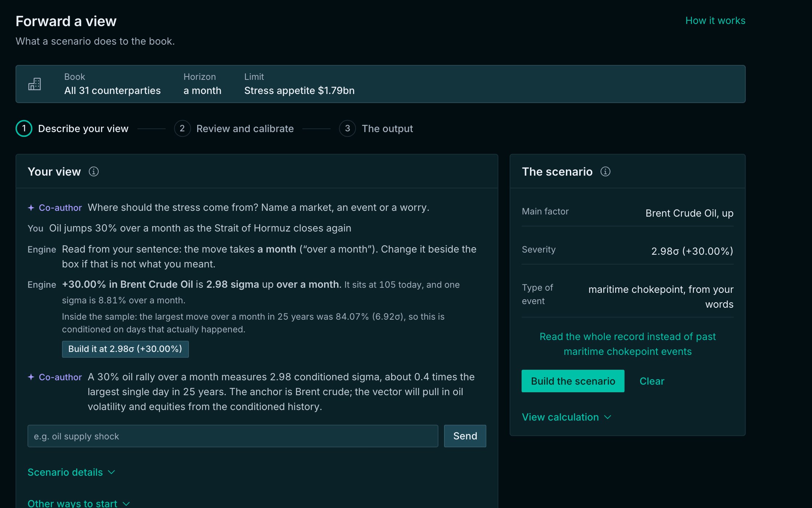812x508 pixels.
Task: Click the info icon beside The scenario
Action: click(x=605, y=172)
